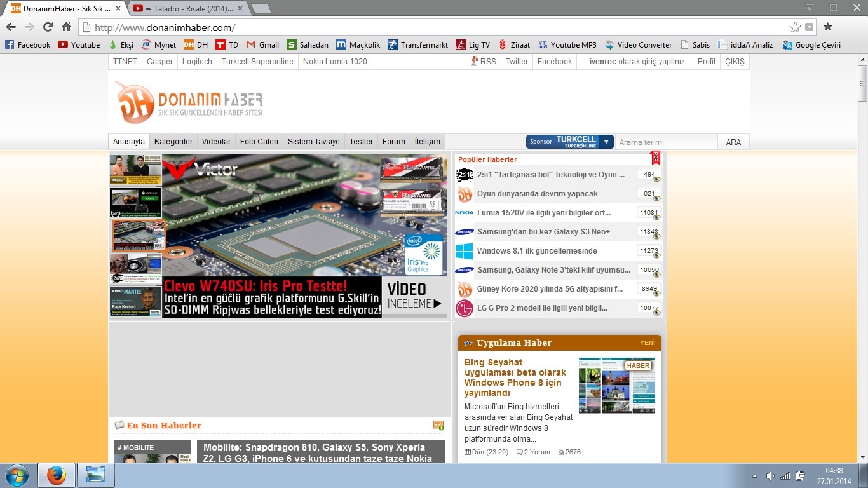Image resolution: width=868 pixels, height=488 pixels.
Task: Open the Youtube bookmark
Action: coord(79,45)
